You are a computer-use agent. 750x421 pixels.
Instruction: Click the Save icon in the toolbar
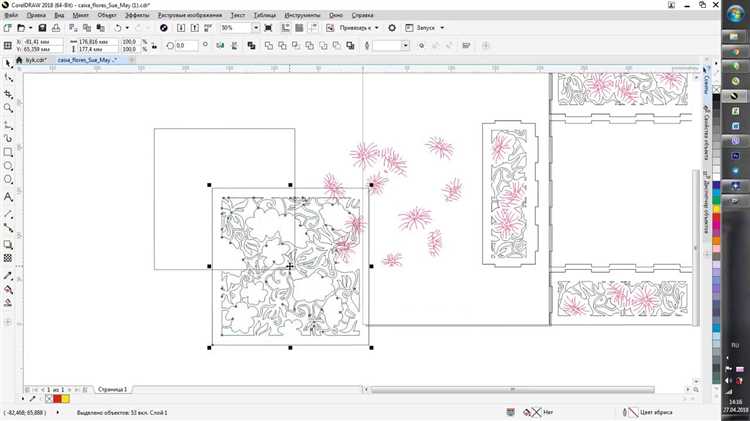42,28
